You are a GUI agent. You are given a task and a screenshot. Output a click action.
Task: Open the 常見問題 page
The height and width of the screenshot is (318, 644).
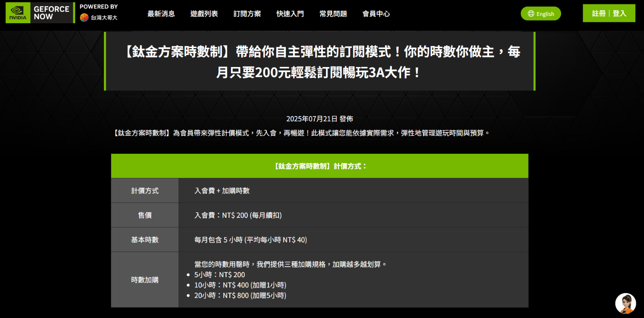point(333,14)
